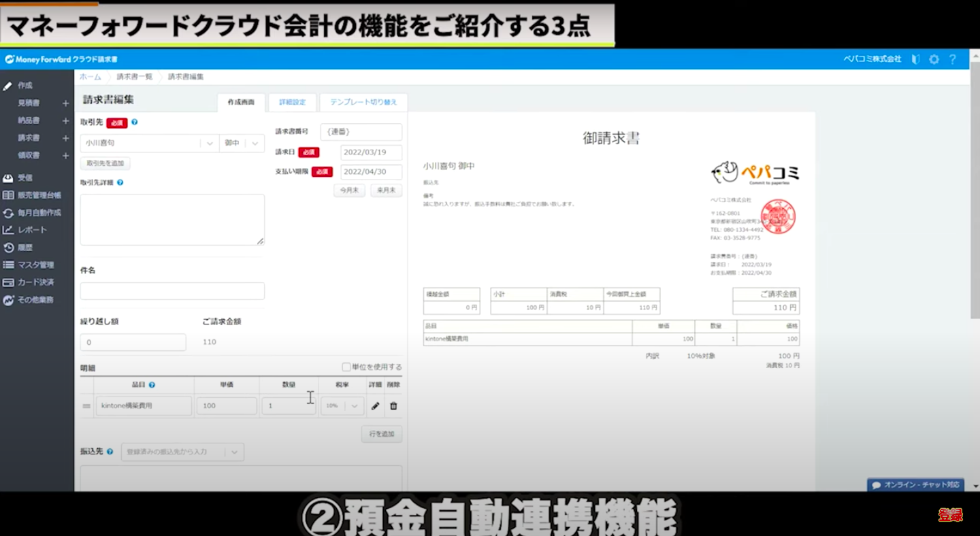Screen dimensions: 980x536
Task: Click the 行を追加 button
Action: 381,434
